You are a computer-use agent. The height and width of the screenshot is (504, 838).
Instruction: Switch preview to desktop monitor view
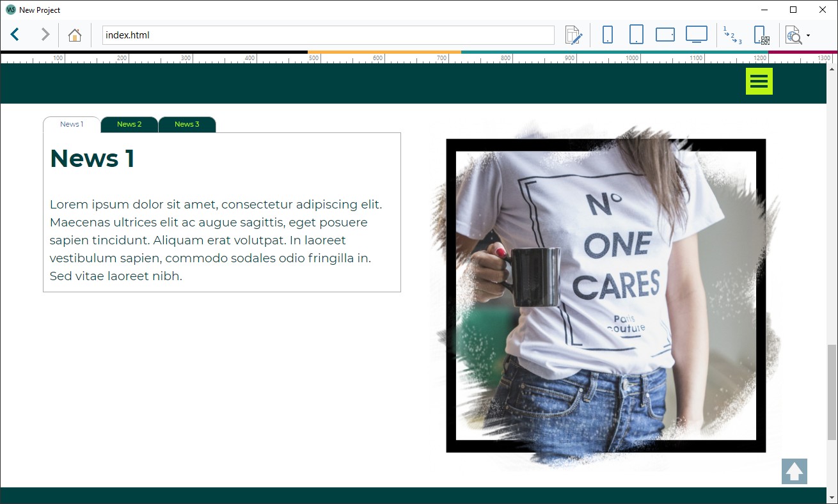696,35
